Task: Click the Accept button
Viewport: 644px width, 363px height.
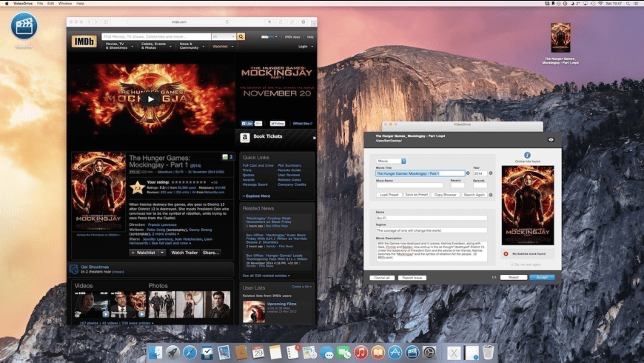Action: [542, 278]
